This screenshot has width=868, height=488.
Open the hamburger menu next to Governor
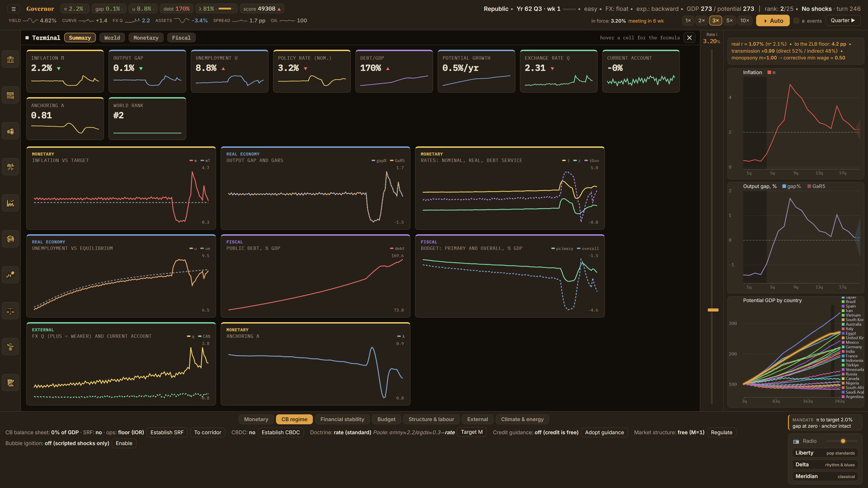14,9
